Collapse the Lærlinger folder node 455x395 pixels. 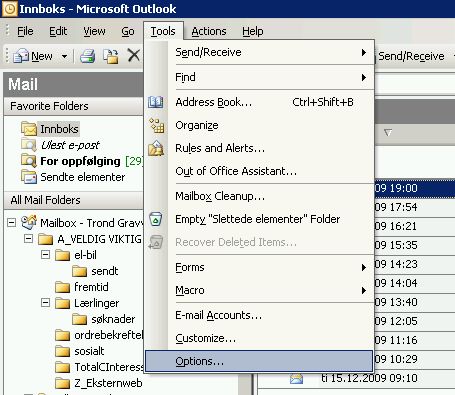pyautogui.click(x=45, y=303)
